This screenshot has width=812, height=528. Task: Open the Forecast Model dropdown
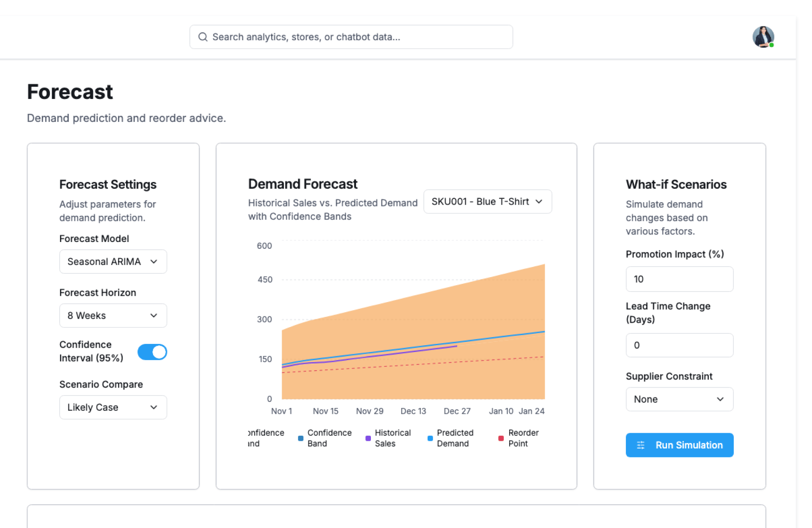point(113,261)
